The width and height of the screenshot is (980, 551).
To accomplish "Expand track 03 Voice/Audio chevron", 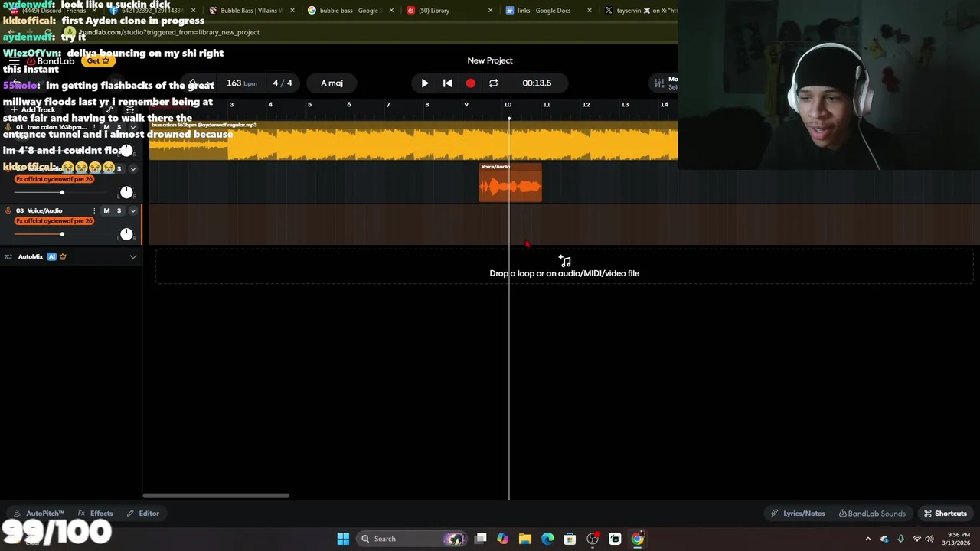I will point(132,210).
